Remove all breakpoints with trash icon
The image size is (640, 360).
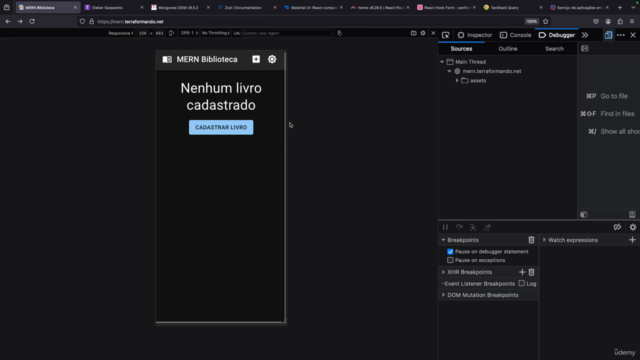coord(531,240)
